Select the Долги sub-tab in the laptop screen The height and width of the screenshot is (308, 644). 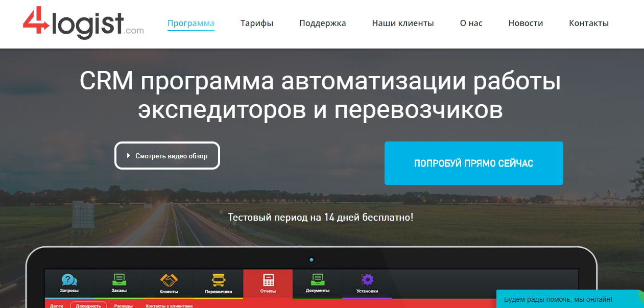(x=57, y=305)
